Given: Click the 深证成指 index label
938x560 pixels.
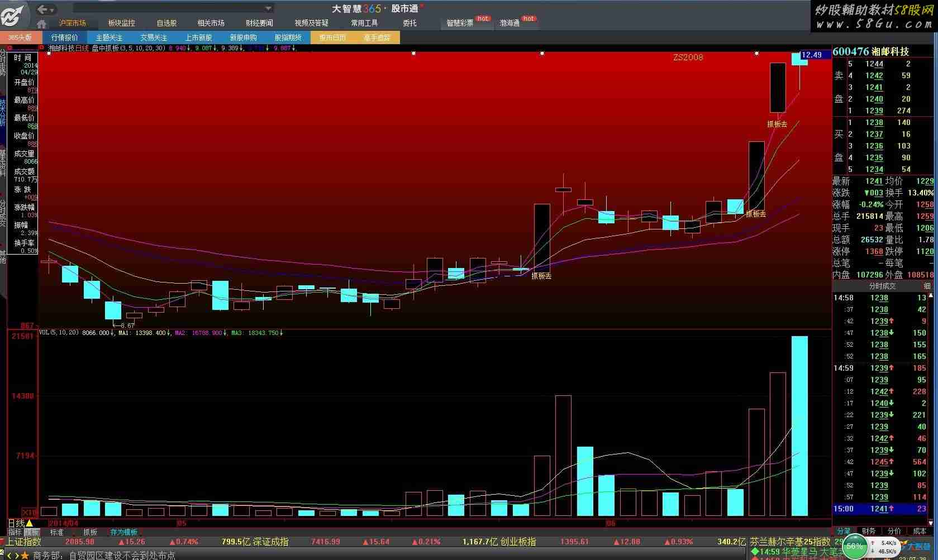Looking at the screenshot, I should tap(270, 542).
